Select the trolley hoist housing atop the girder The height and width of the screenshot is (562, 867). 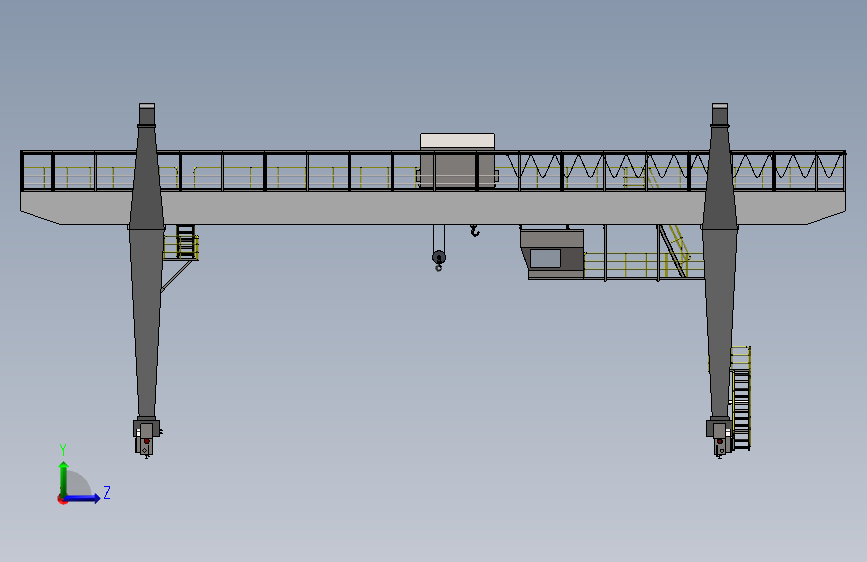(457, 160)
